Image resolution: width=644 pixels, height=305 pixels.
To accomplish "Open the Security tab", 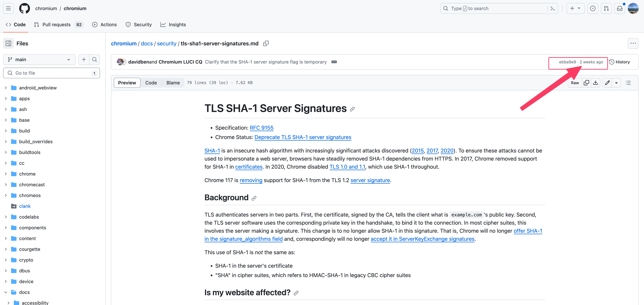I will point(139,24).
